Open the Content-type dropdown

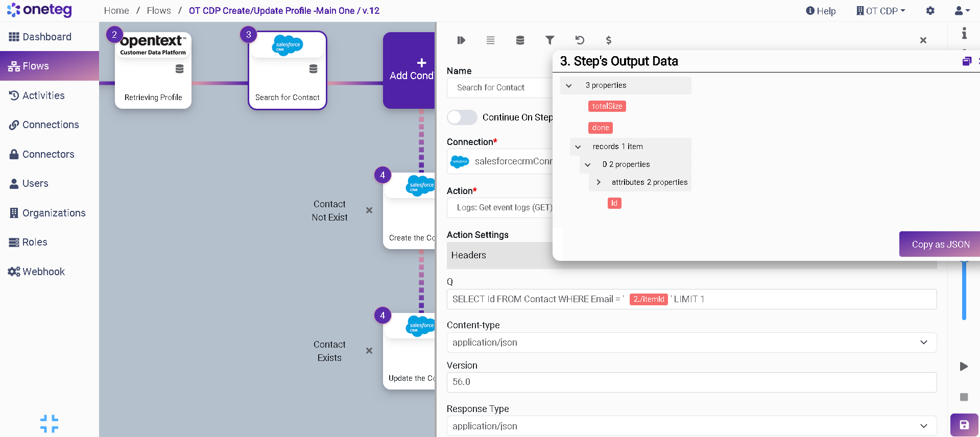(691, 343)
